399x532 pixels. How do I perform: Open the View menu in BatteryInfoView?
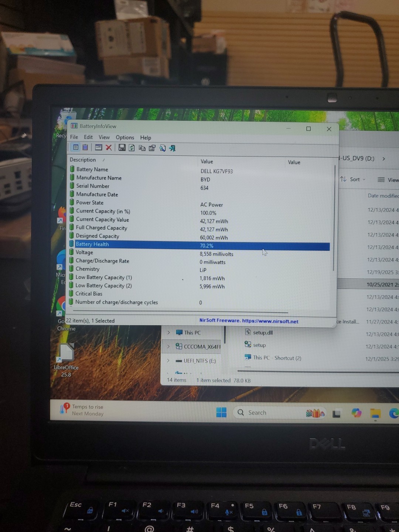tap(104, 137)
